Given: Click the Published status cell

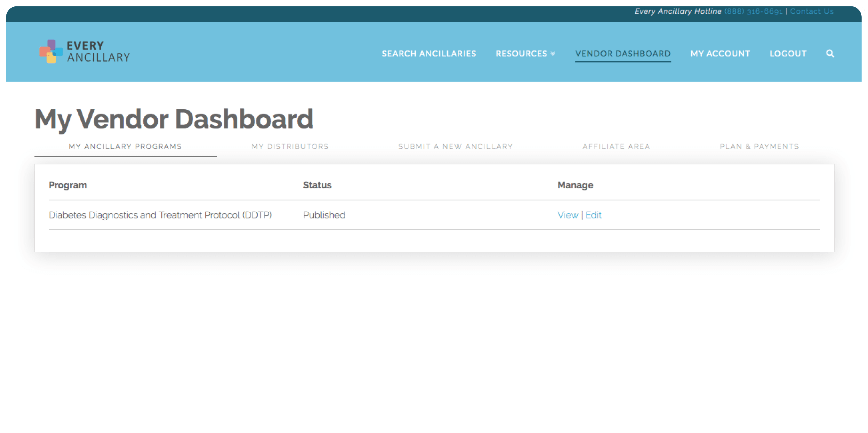Looking at the screenshot, I should (324, 215).
